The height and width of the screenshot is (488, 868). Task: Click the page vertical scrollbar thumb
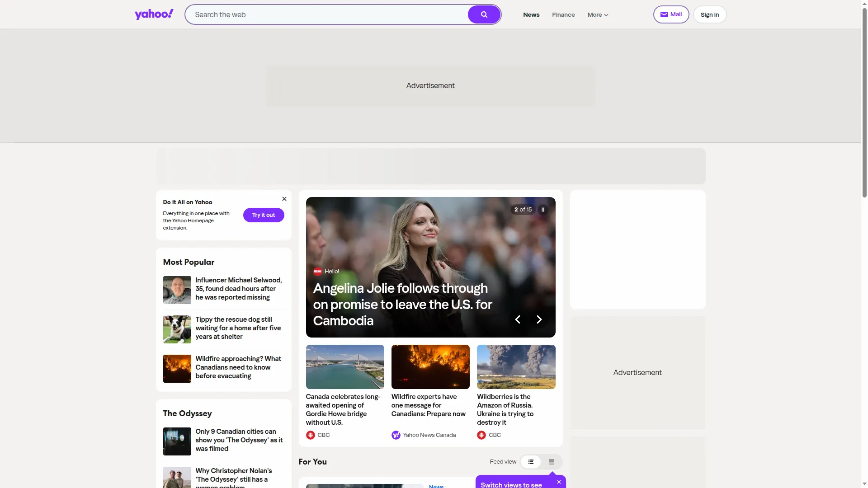[x=864, y=102]
